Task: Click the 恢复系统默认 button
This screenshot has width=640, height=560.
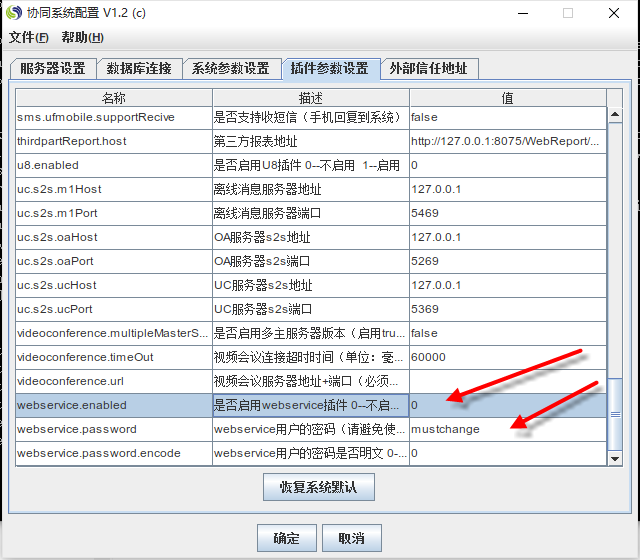Action: [x=319, y=487]
